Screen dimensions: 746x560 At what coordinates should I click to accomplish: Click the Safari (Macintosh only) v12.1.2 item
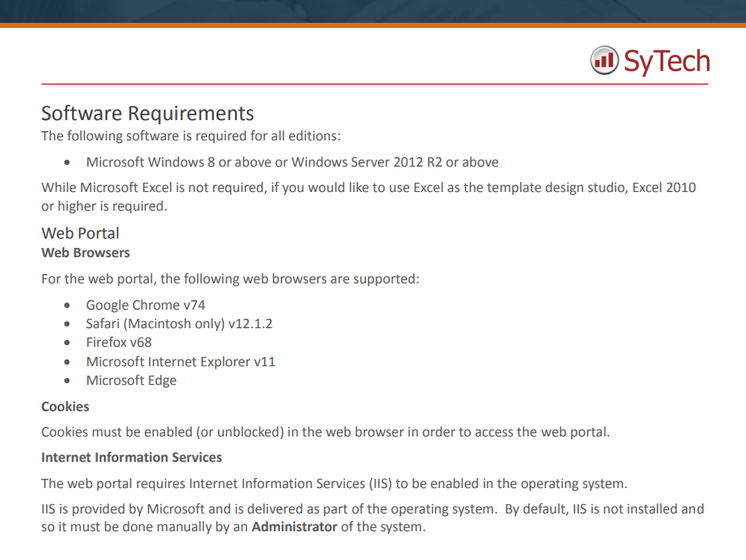coord(179,324)
